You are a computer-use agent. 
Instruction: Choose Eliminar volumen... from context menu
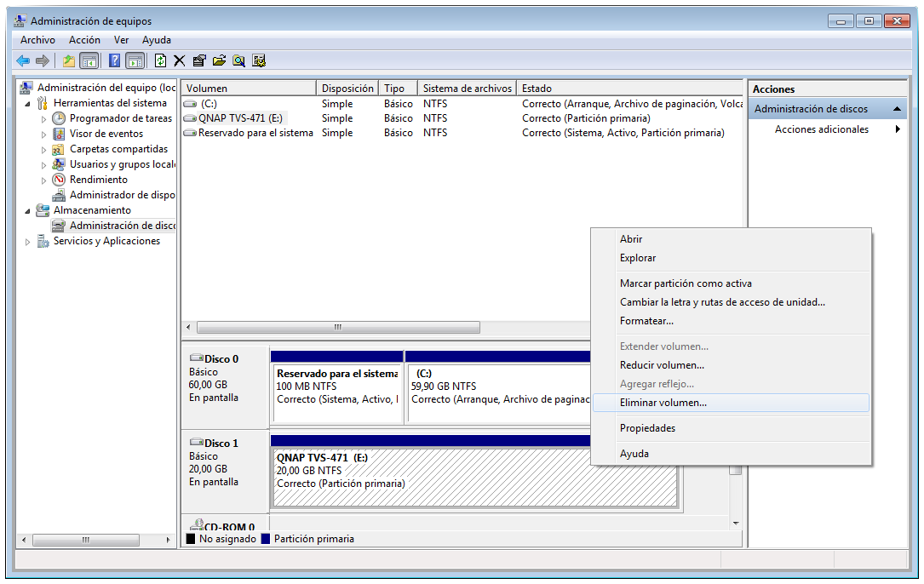pos(731,403)
